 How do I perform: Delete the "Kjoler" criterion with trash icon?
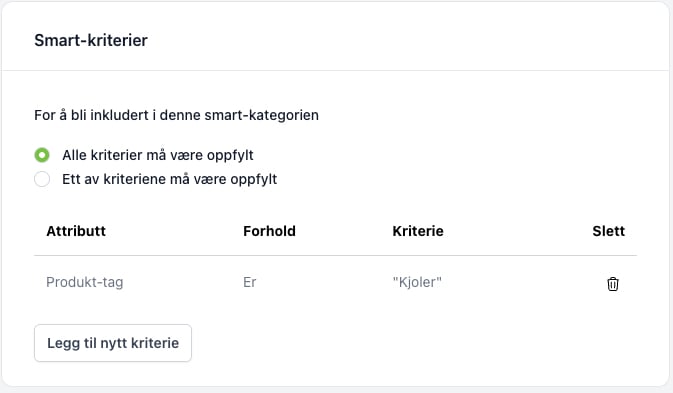[612, 284]
